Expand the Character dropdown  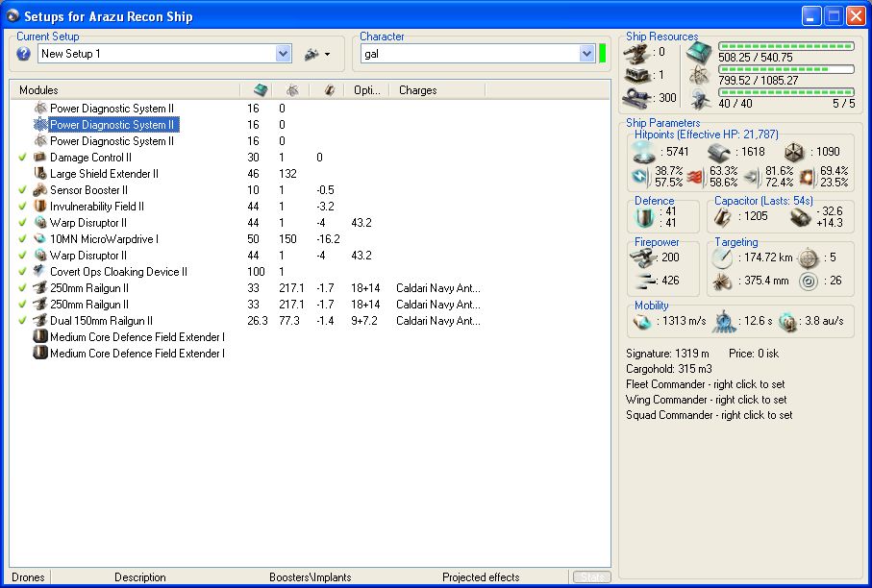(586, 54)
